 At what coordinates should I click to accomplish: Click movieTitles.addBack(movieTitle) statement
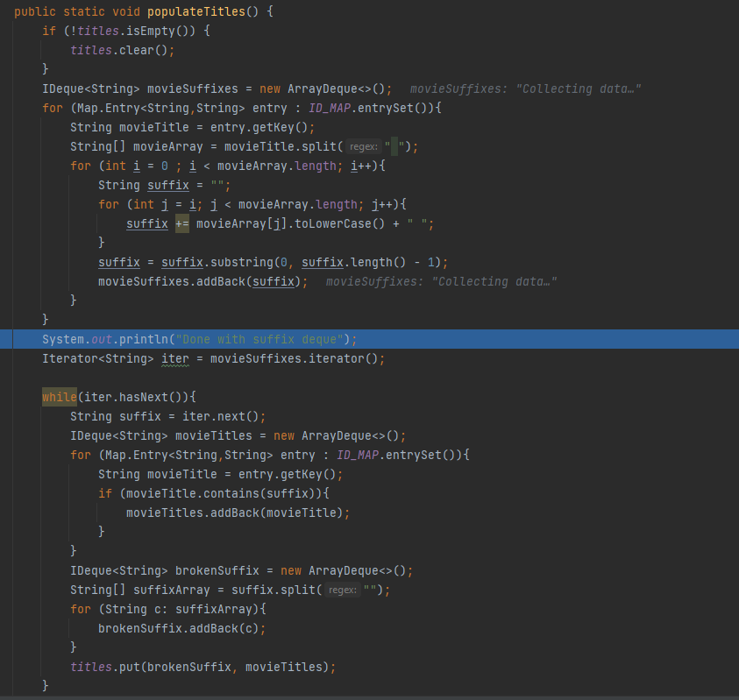(x=237, y=513)
